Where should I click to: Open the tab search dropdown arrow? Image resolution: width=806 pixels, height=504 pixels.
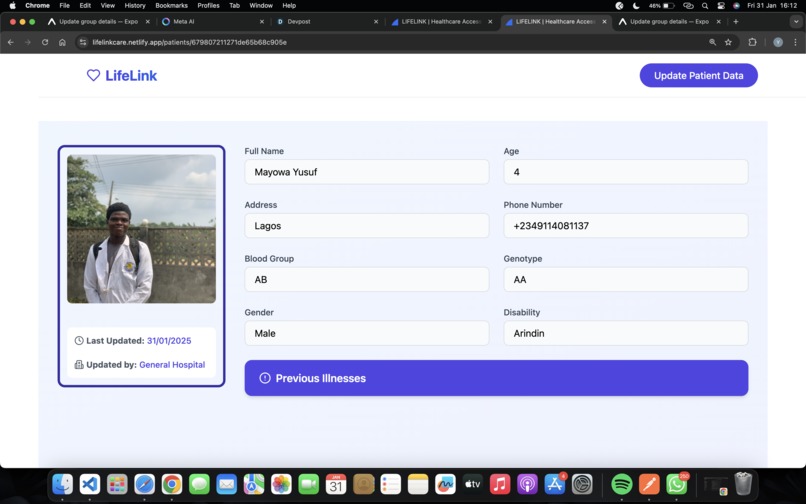796,22
